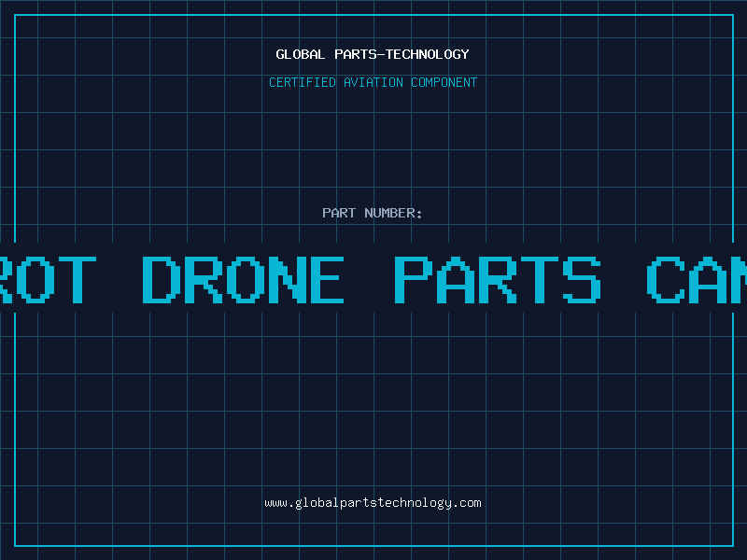Select the large cyan PARTS word
Image resolution: width=747 pixels, height=560 pixels.
coord(498,279)
